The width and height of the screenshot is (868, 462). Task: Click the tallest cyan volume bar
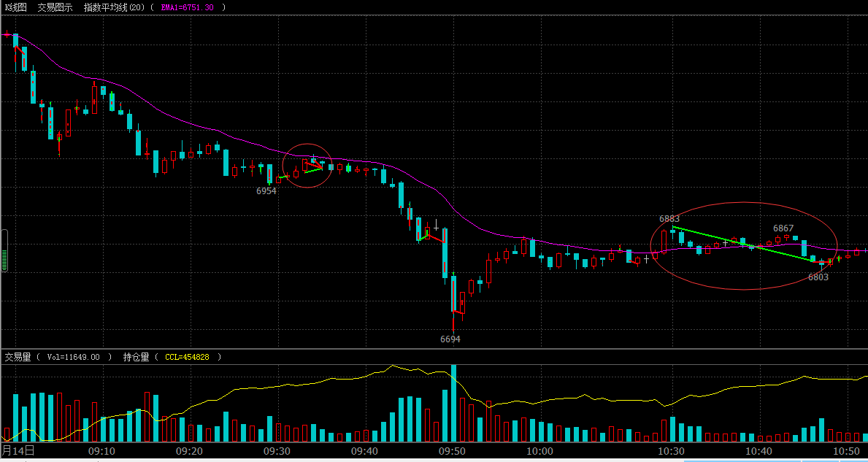point(453,403)
